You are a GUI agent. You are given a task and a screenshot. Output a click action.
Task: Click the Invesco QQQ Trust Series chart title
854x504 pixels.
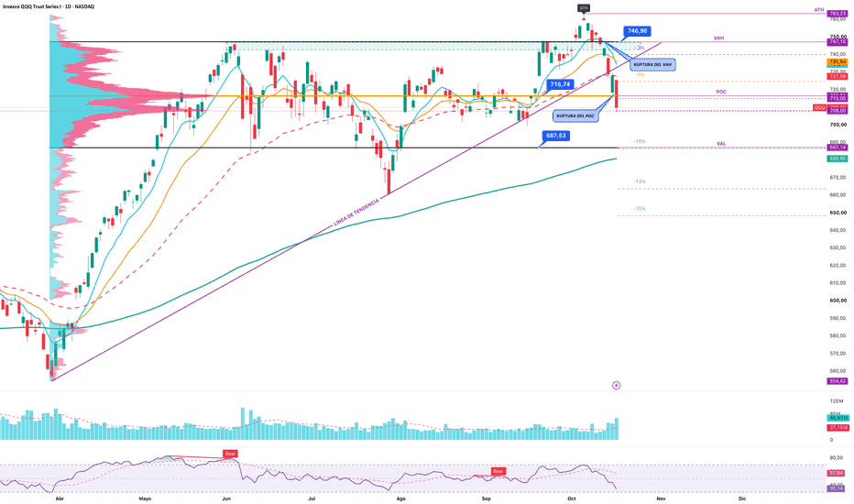click(49, 6)
